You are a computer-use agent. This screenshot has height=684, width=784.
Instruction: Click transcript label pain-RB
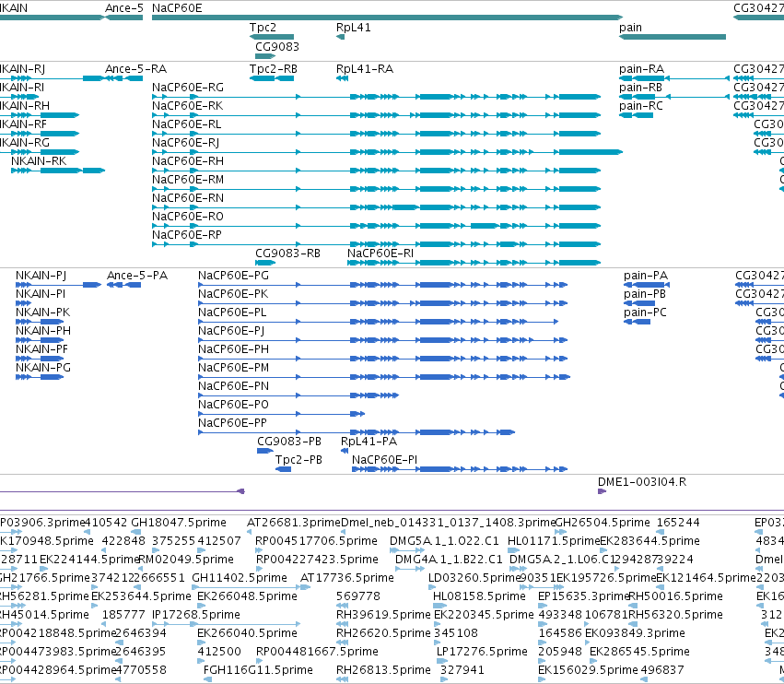(x=640, y=87)
